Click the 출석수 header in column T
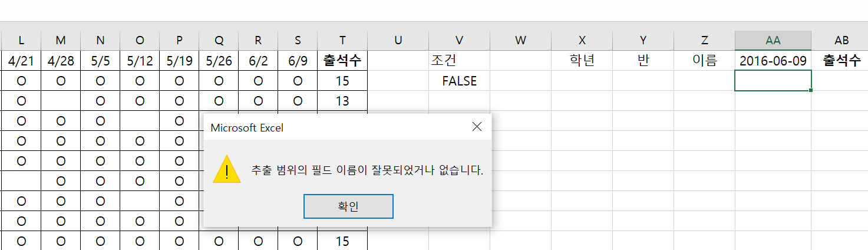This screenshot has height=250, width=868. (x=342, y=61)
